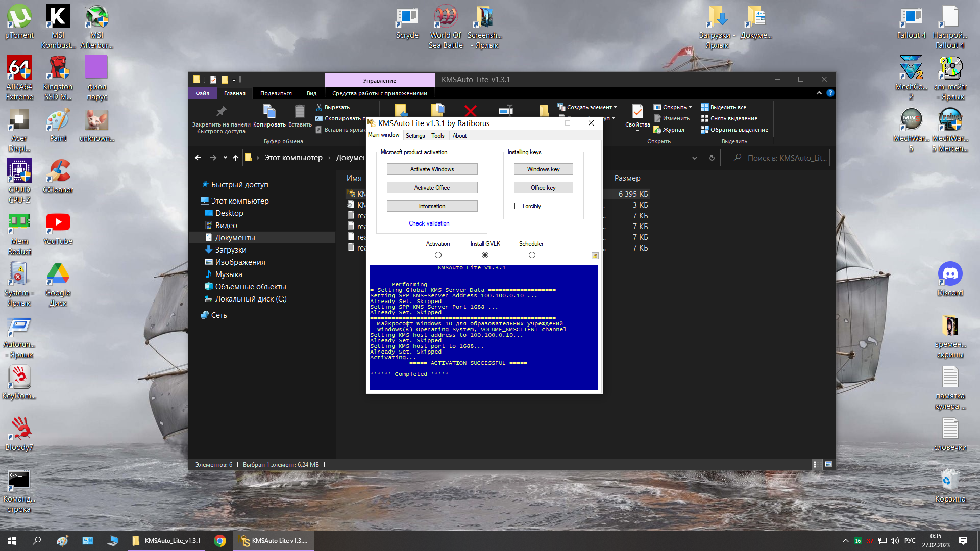Open the CCleaner desktop icon
The width and height of the screenshot is (980, 551).
coord(58,171)
